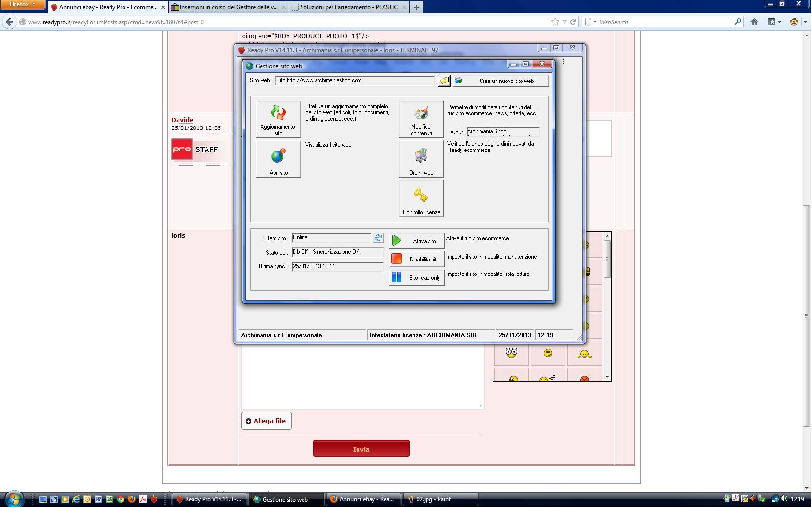Launch Word from the quick launch
The image size is (812, 507).
98,499
